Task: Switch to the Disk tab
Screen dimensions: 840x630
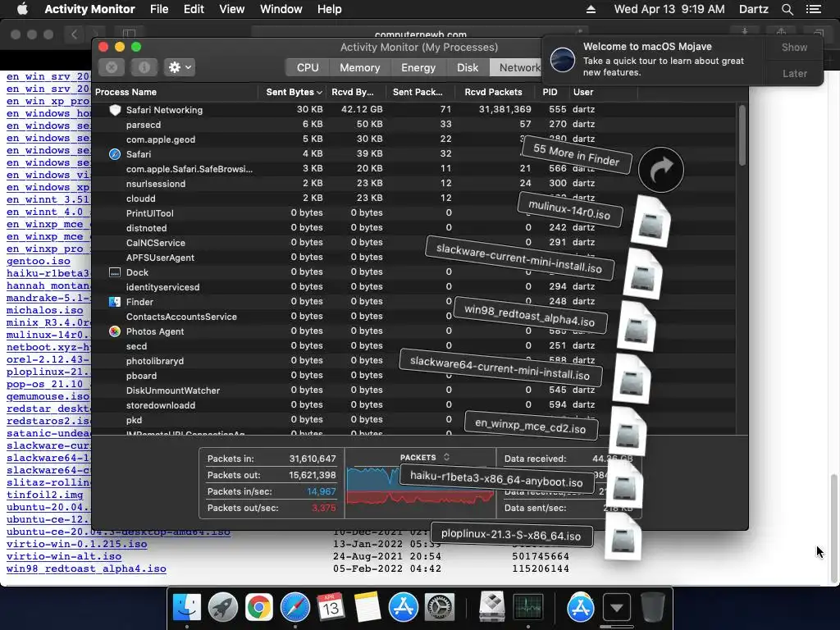Action: pos(467,67)
